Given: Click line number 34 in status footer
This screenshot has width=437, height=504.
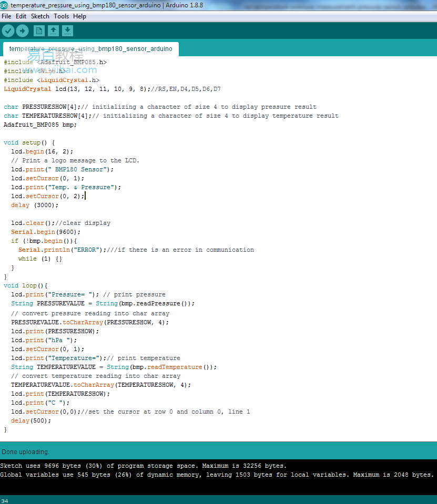Looking at the screenshot, I should tap(5, 501).
